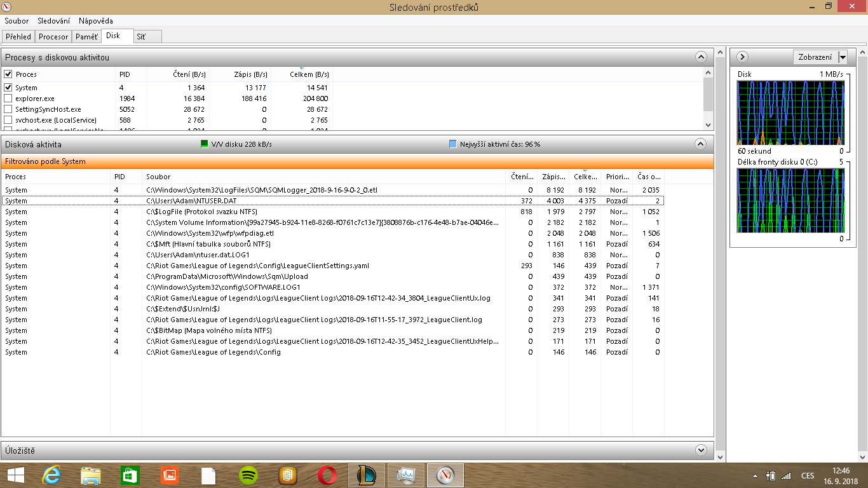The image size is (868, 488).
Task: Open the CES input language indicator
Action: point(808,475)
